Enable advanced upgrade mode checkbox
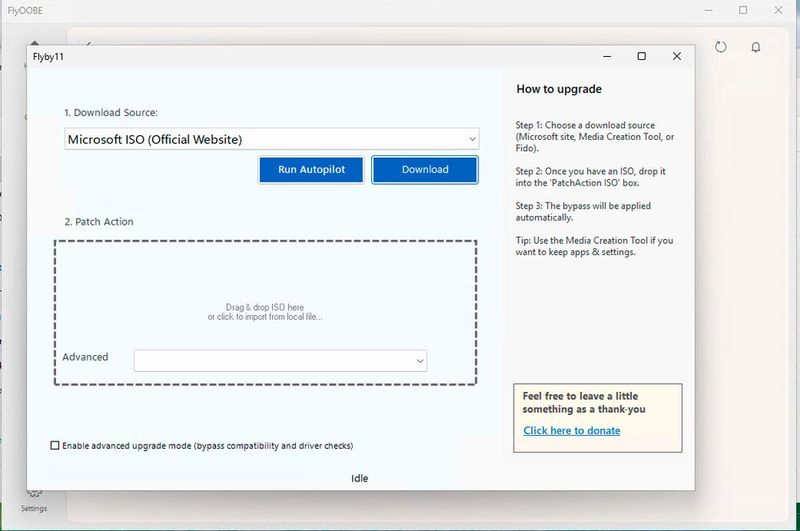This screenshot has width=800, height=531. [x=55, y=445]
